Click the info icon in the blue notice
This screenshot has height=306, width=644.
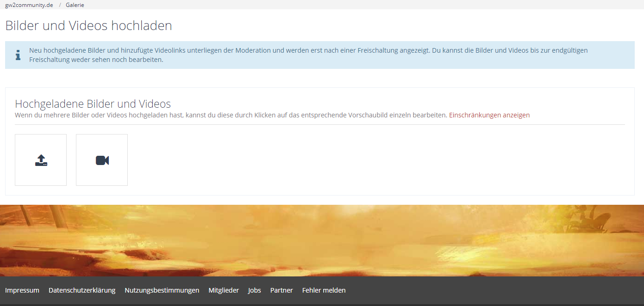[x=18, y=55]
